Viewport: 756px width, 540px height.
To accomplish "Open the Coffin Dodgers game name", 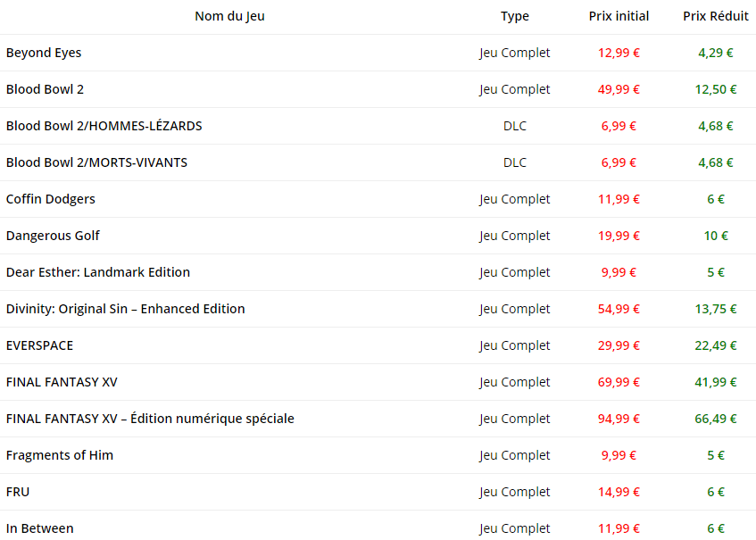I will point(51,199).
